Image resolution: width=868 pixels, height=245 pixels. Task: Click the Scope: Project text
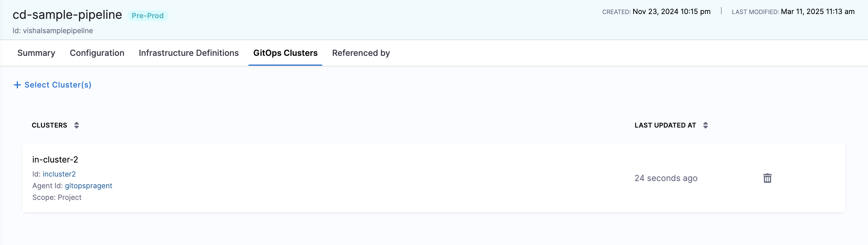tap(57, 197)
